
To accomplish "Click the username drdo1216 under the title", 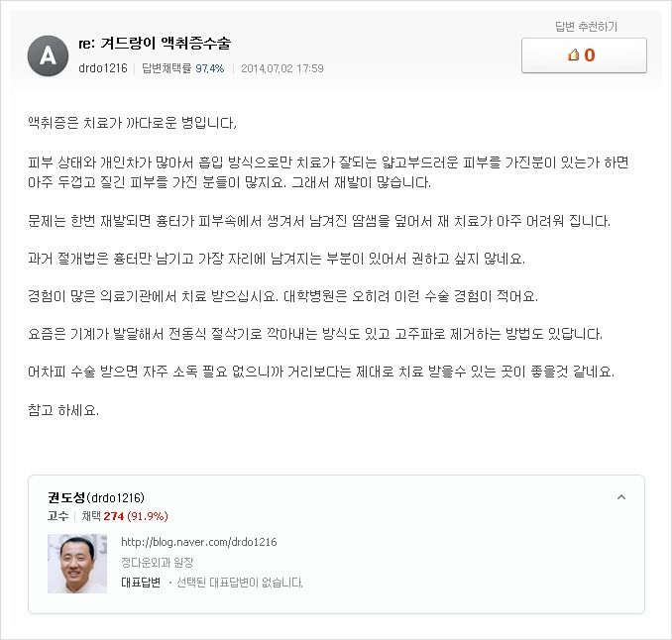I will click(x=103, y=68).
